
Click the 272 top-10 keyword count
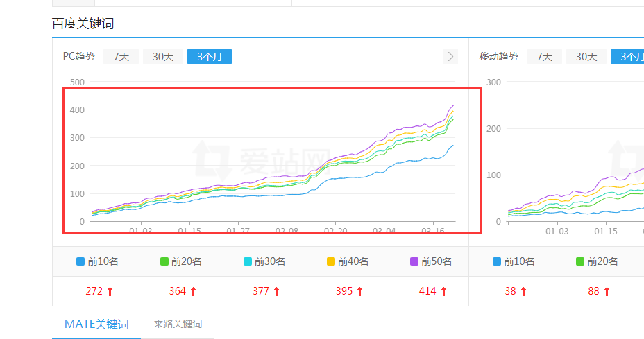[x=94, y=291]
